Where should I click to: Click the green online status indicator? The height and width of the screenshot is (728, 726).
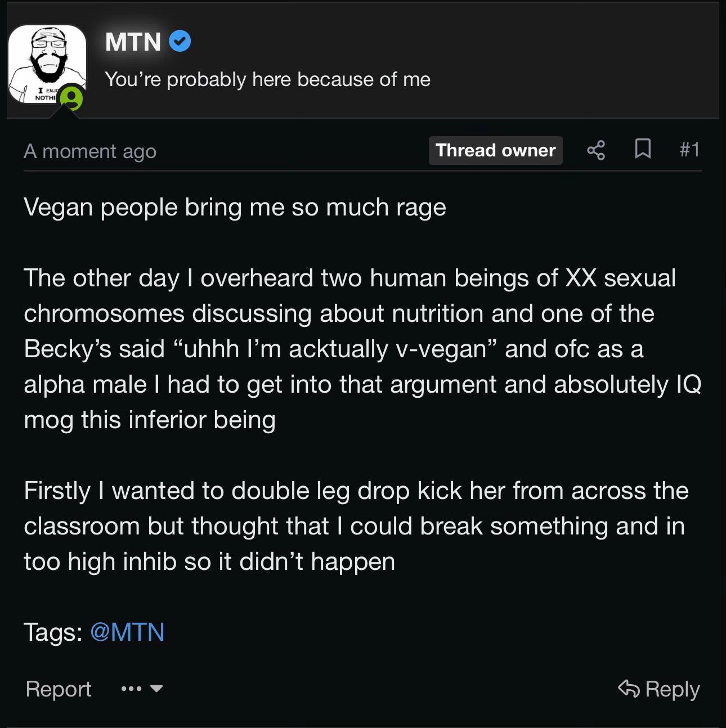pos(71,98)
